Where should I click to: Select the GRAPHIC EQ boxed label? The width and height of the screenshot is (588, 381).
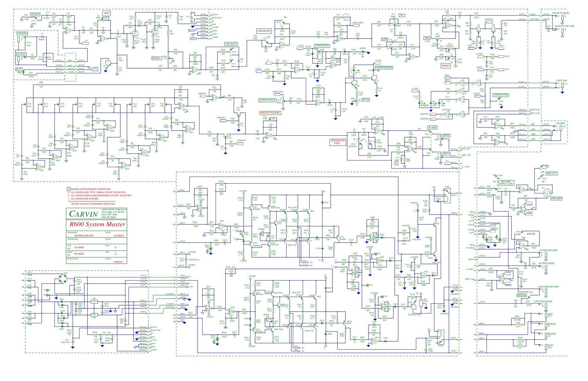pyautogui.click(x=501, y=95)
